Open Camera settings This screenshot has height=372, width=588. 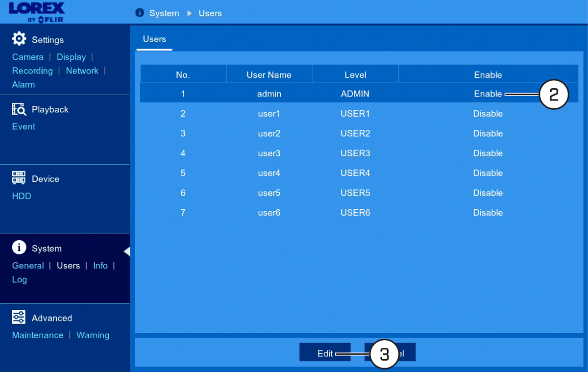pyautogui.click(x=28, y=57)
